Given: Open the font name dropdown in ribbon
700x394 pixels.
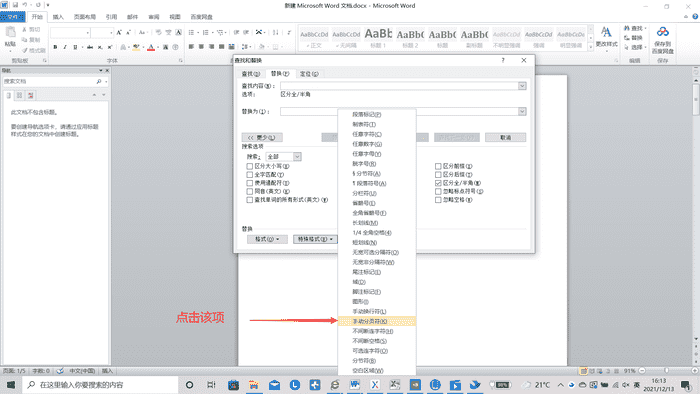Looking at the screenshot, I should pyautogui.click(x=88, y=33).
